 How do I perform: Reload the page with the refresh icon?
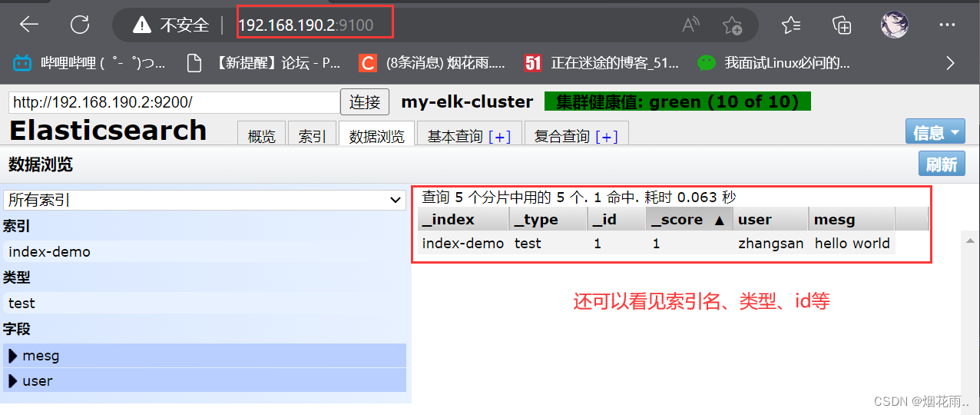80,25
